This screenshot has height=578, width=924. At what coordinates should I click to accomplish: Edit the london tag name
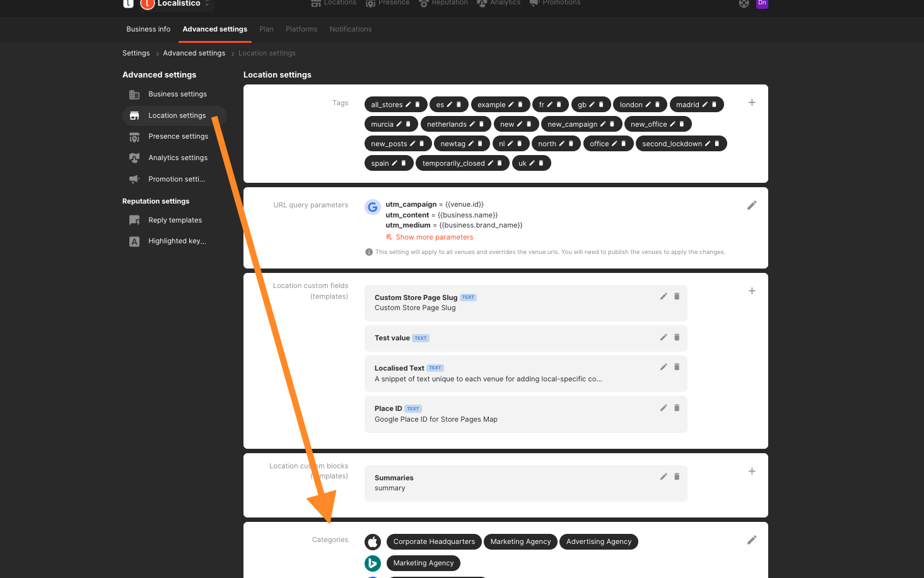pos(648,105)
